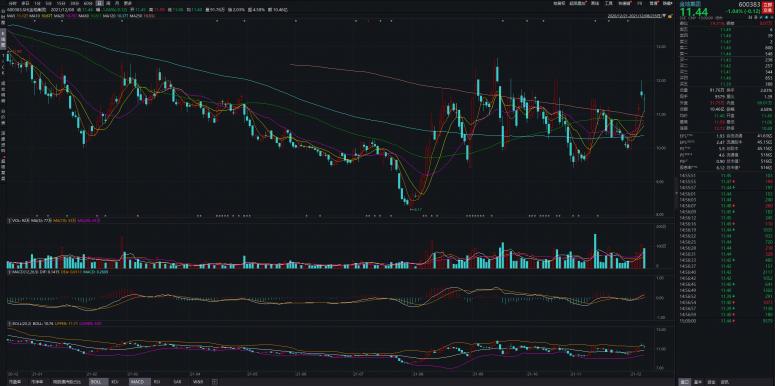The width and height of the screenshot is (775, 386).
Task: Click the pause-like icon under price change
Action: 751,17
